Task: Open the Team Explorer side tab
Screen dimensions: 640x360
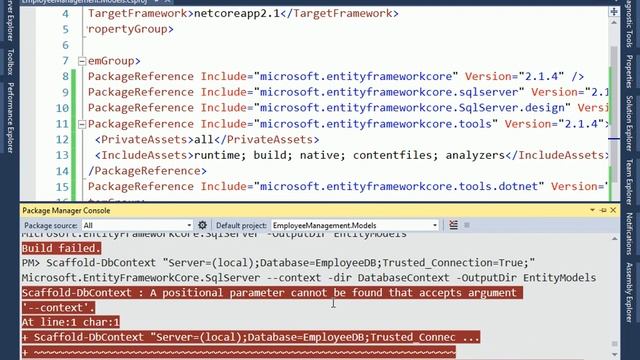Action: 629,182
